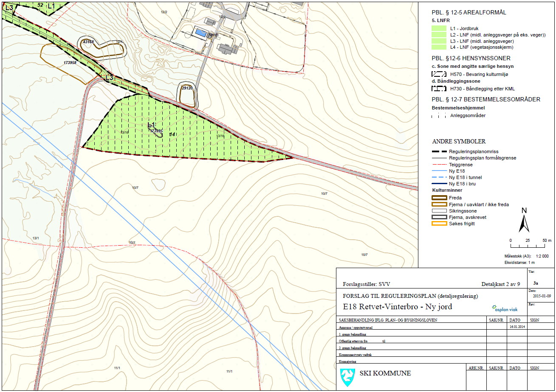Image resolution: width=556 pixels, height=392 pixels.
Task: Click the Anleggsområder legend symbol
Action: (439, 115)
